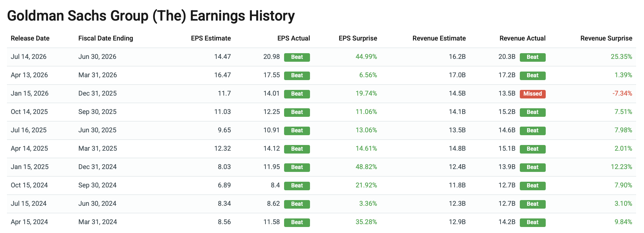Select the 6.56% EPS surprise value
This screenshot has height=233, width=644.
368,75
